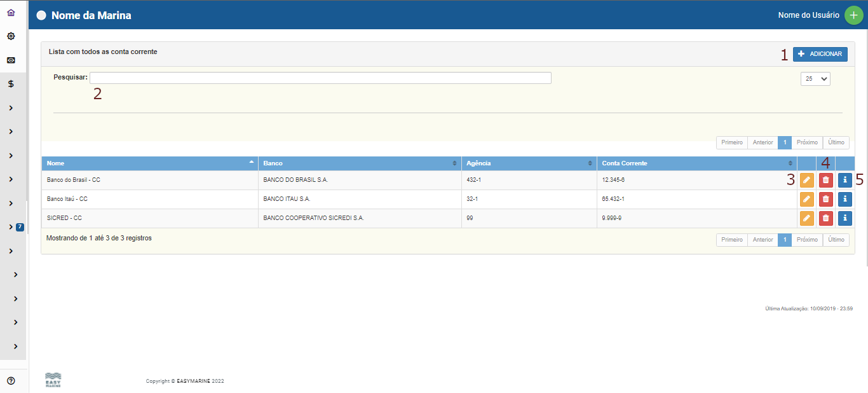This screenshot has width=868, height=393.
Task: Open the 25 records-per-page dropdown
Action: pos(815,79)
